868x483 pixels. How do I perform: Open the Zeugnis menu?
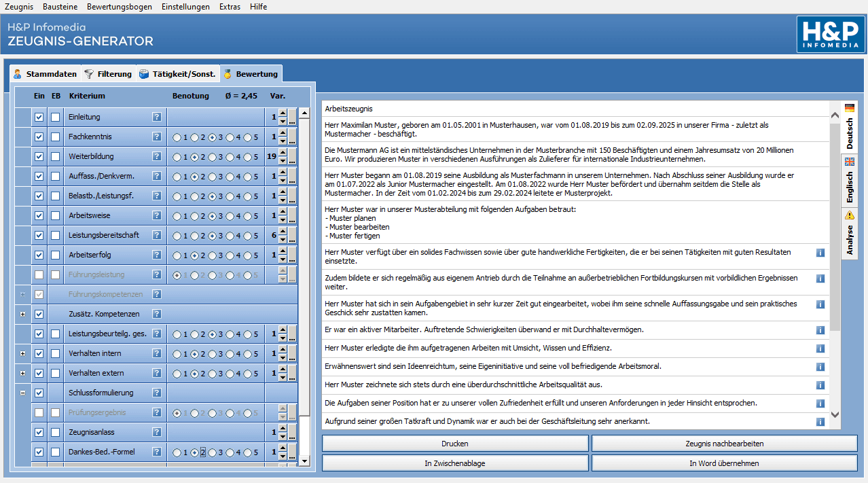pyautogui.click(x=19, y=6)
